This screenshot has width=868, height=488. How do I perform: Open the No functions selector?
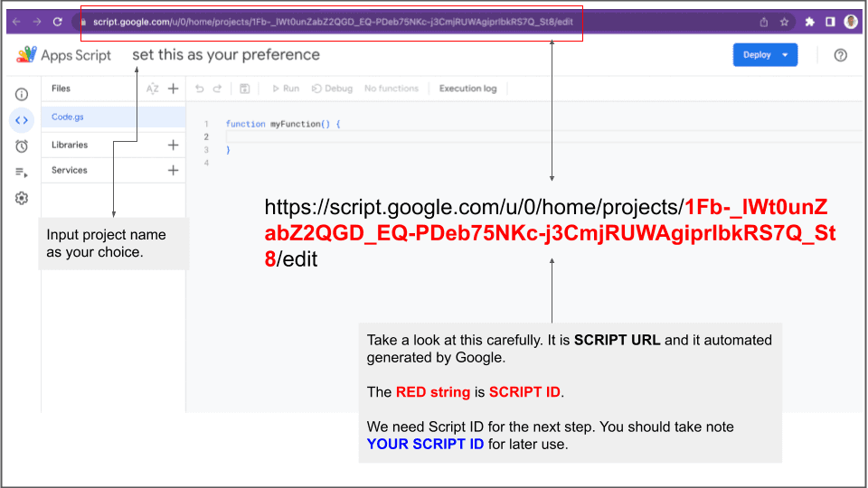(x=392, y=89)
